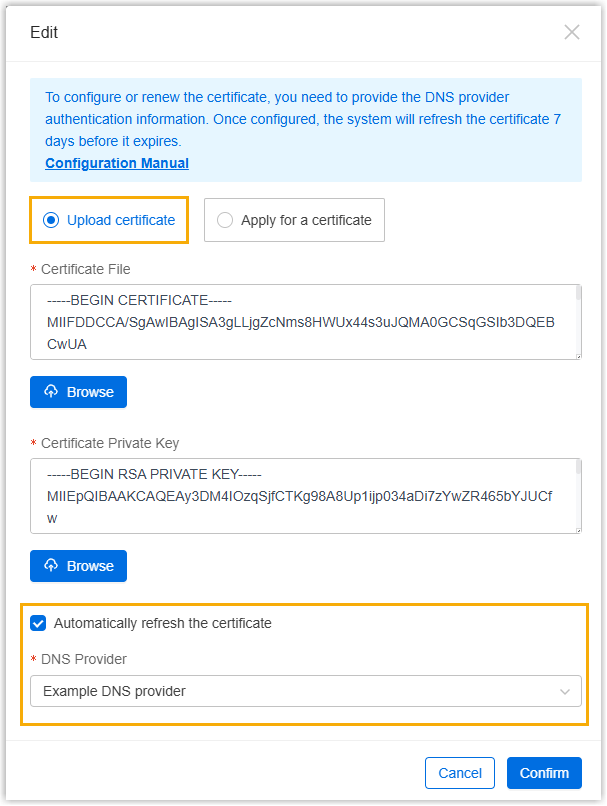Select the Upload certificate radio option
Viewport: 607px width, 806px height.
52,220
